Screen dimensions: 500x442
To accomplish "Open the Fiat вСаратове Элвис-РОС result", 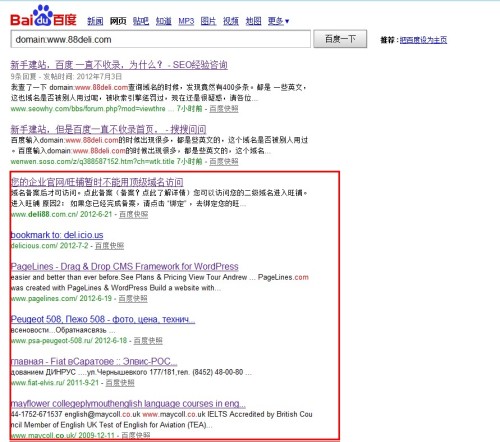I will point(94,361).
